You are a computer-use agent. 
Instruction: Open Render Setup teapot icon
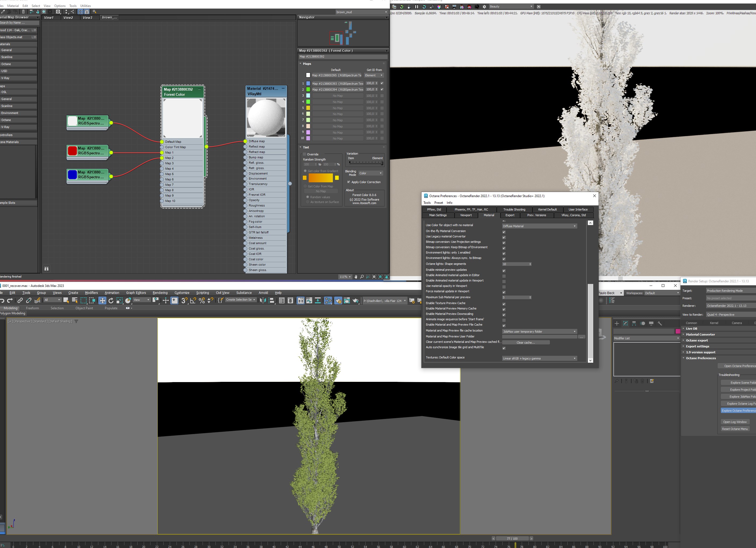click(338, 301)
